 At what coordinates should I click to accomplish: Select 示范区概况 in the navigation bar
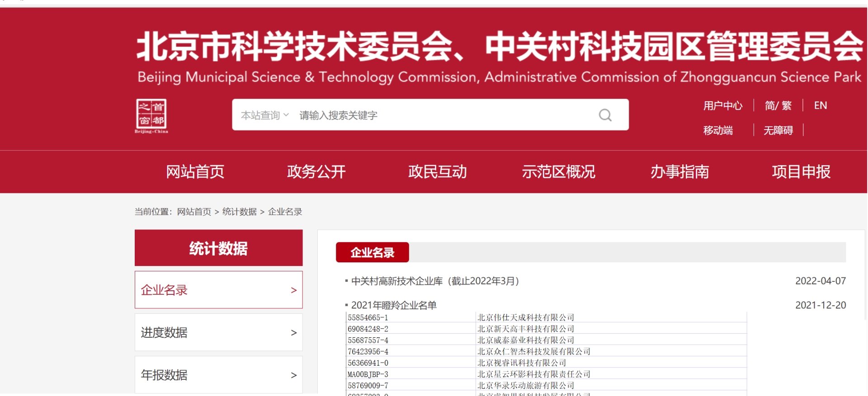[559, 172]
